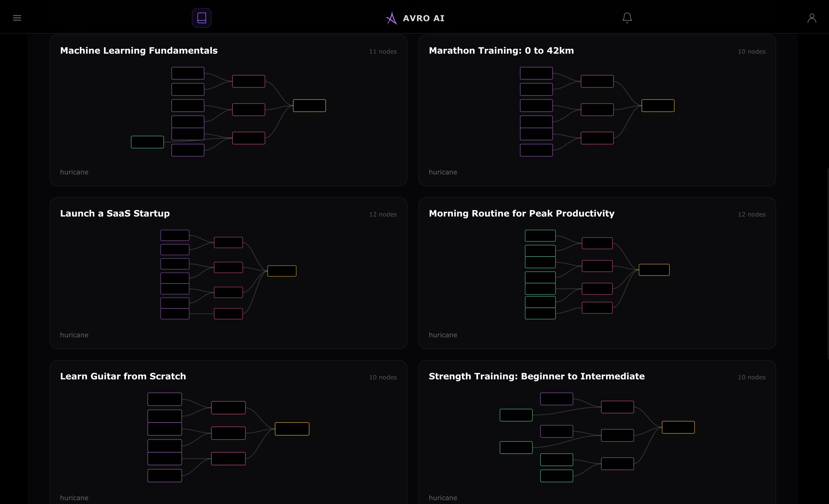Open the hamburger menu
Viewport: 829px width, 504px height.
point(17,18)
